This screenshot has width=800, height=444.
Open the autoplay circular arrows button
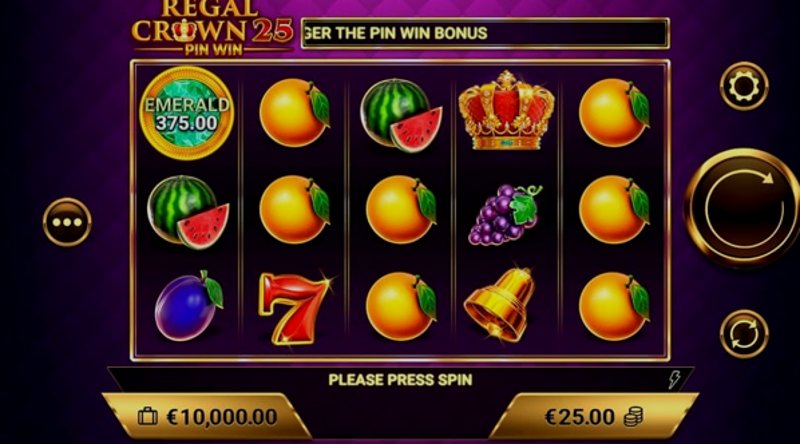pos(743,334)
